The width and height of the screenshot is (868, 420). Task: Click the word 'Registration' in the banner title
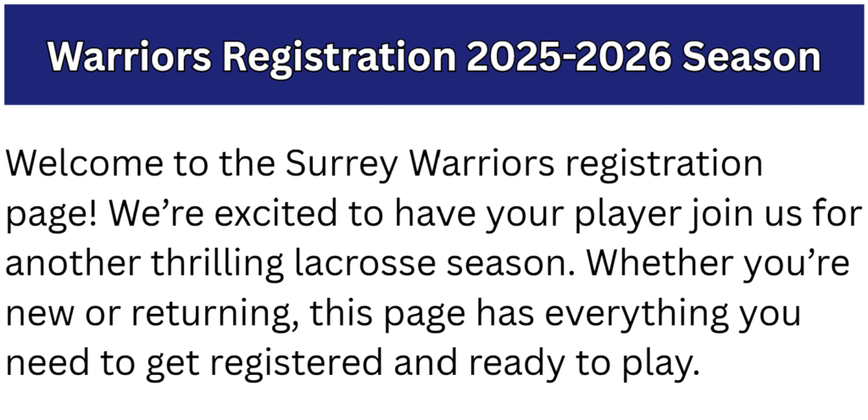[x=340, y=59]
